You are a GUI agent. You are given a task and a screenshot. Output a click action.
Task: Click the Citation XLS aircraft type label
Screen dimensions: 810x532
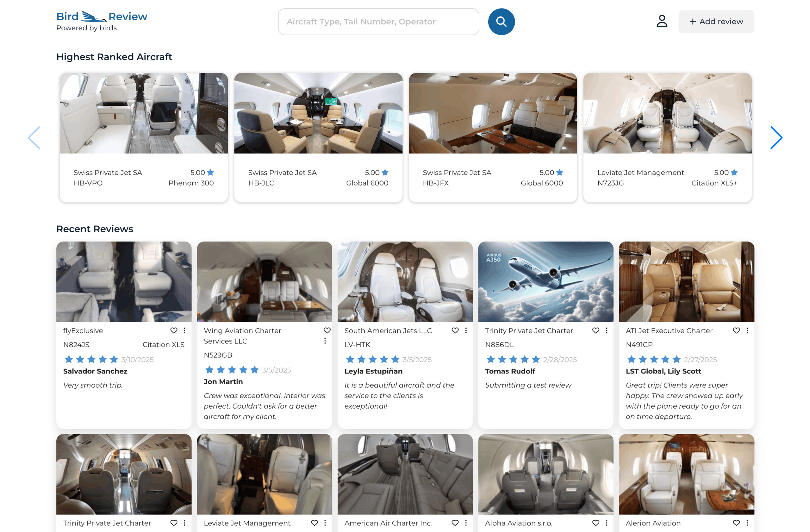tap(163, 344)
